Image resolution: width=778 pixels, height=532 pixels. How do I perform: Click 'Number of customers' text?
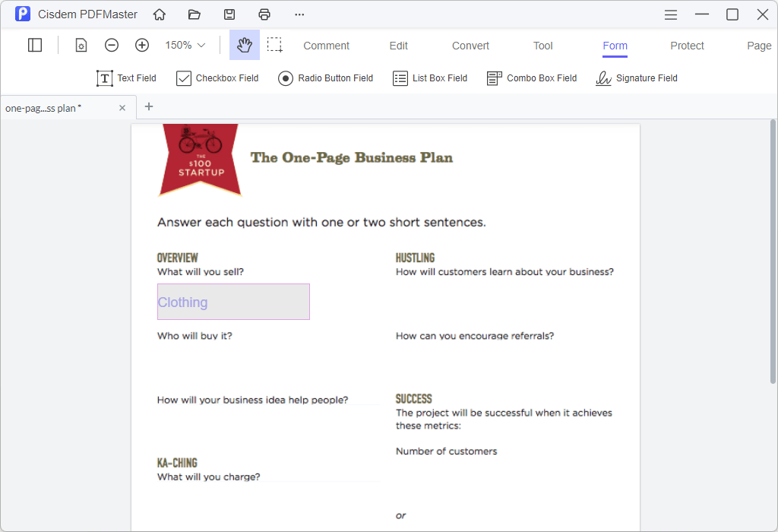(x=447, y=451)
